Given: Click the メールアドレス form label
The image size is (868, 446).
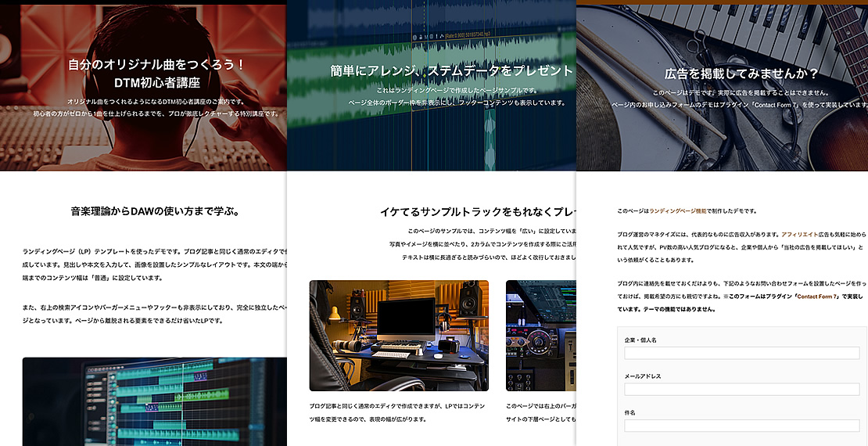Looking at the screenshot, I should pos(643,376).
